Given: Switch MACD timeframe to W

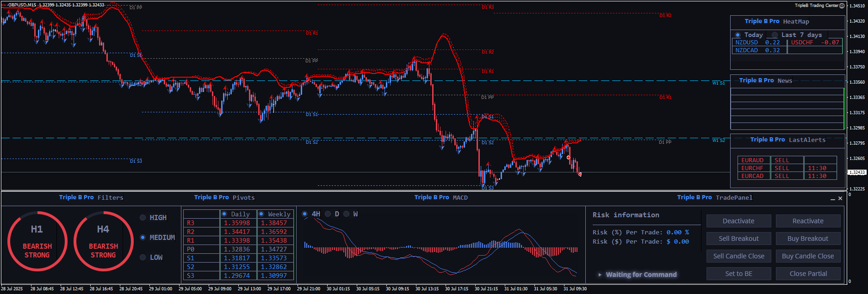Looking at the screenshot, I should [x=347, y=214].
